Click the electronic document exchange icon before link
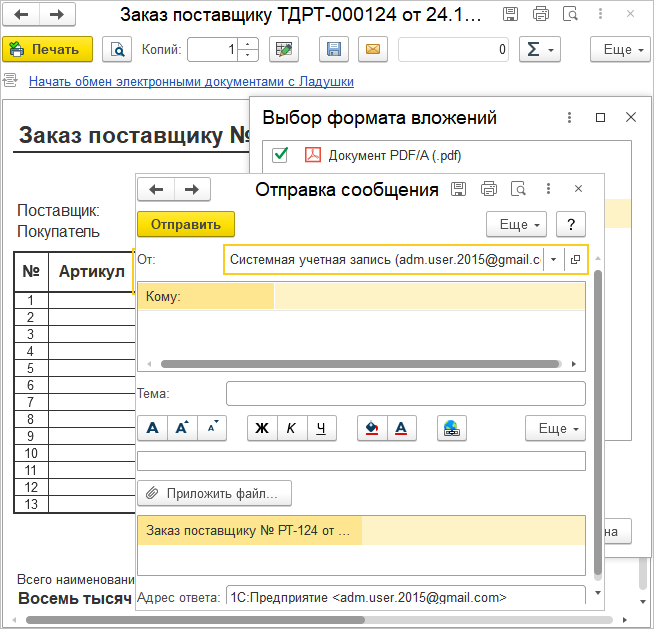 [10, 80]
